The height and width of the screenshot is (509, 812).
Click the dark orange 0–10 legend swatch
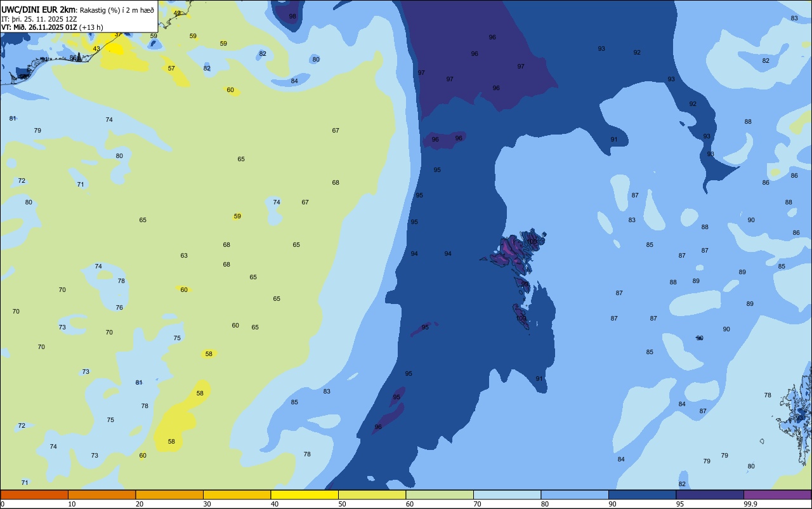pyautogui.click(x=34, y=494)
